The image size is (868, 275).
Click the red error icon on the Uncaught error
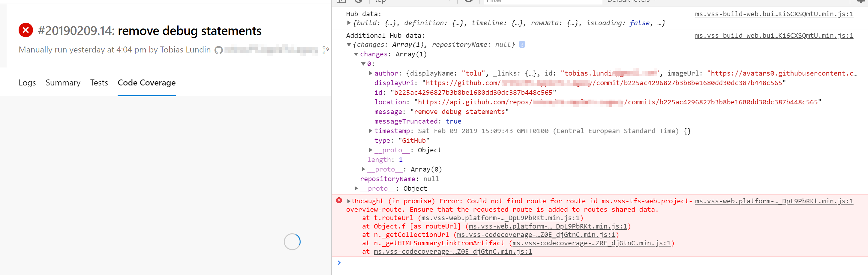coord(339,201)
